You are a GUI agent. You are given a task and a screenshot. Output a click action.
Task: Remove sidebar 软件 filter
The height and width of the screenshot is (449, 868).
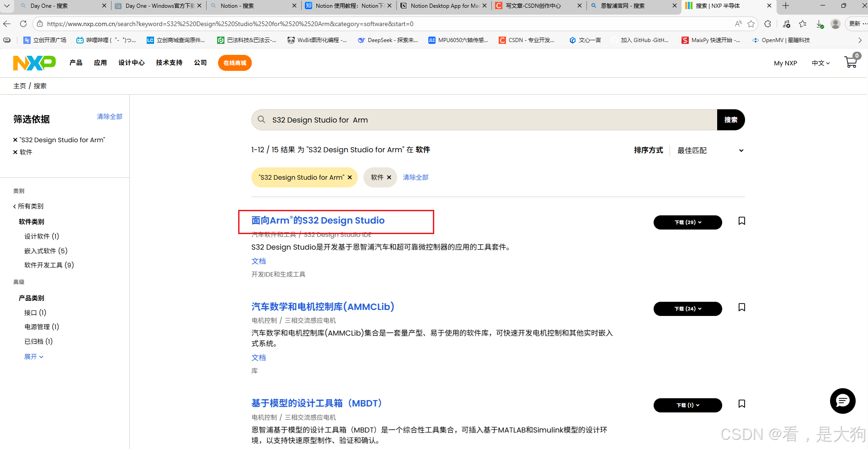pos(15,152)
